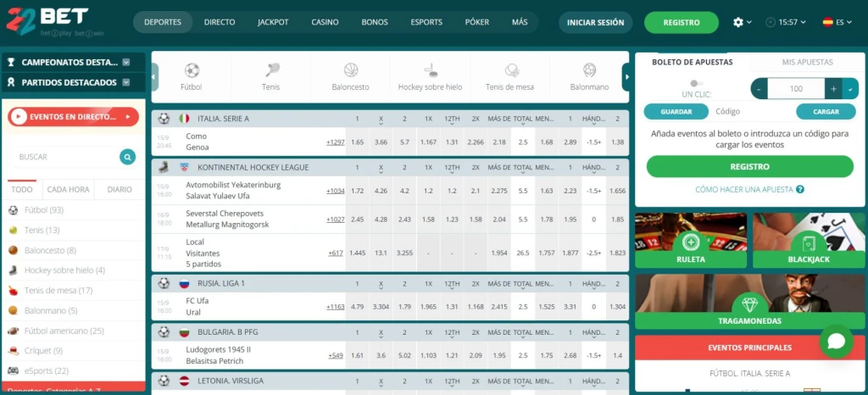The image size is (868, 395).
Task: Click the search magnifier button
Action: (x=127, y=157)
